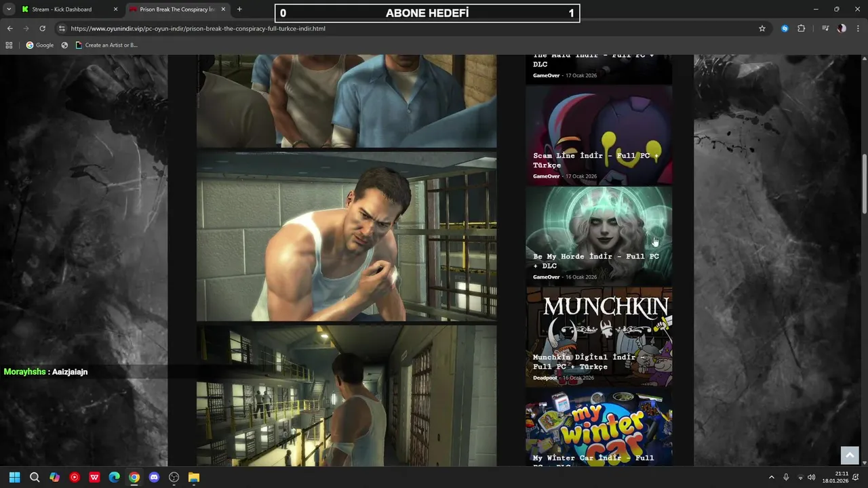
Task: Open Windows taskbar search
Action: 35,477
